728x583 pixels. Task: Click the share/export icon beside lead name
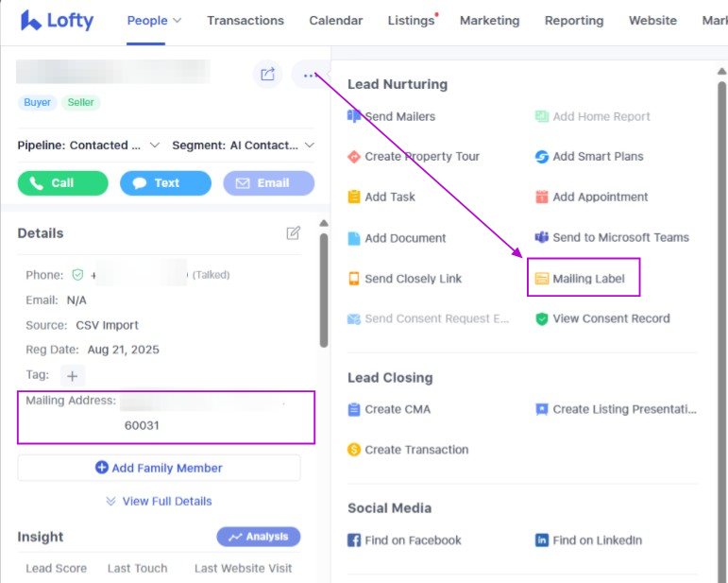pyautogui.click(x=267, y=75)
